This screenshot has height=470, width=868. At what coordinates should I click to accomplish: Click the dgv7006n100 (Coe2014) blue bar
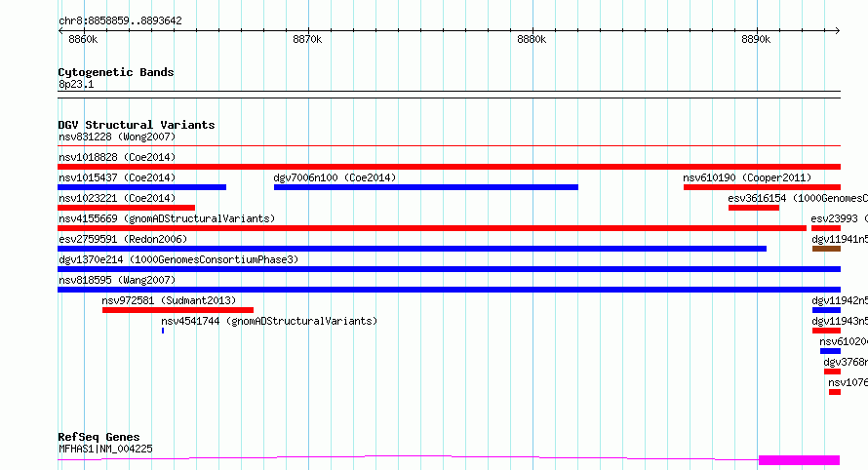point(425,187)
